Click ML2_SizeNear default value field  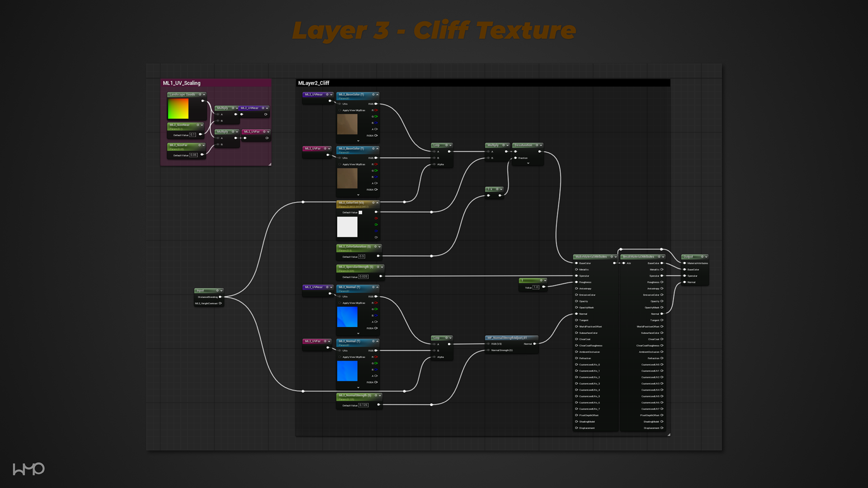pos(193,135)
